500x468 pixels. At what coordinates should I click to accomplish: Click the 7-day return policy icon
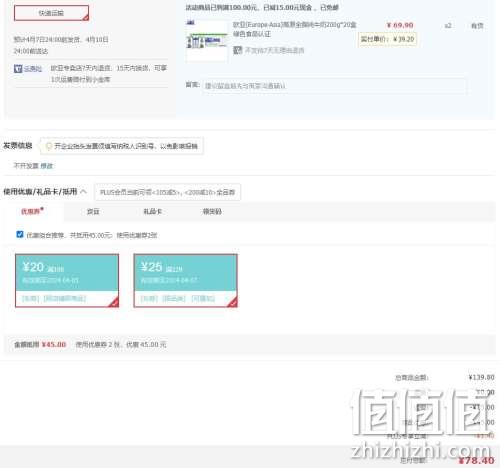237,50
